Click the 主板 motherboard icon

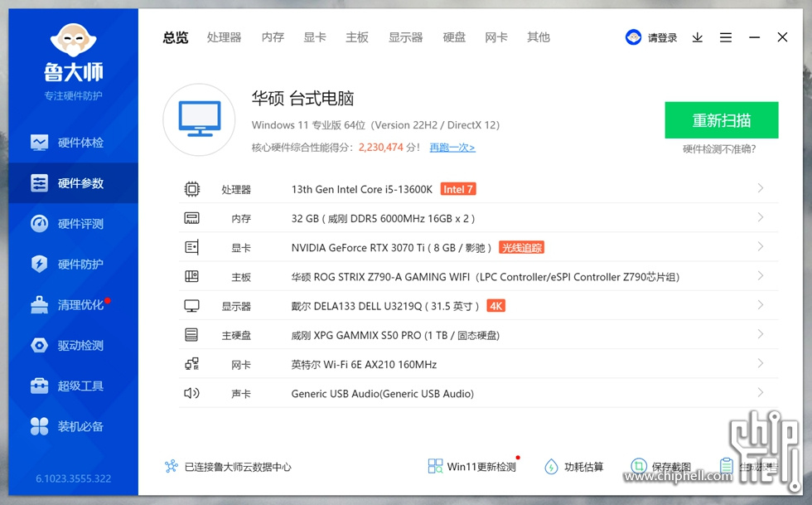[x=191, y=276]
